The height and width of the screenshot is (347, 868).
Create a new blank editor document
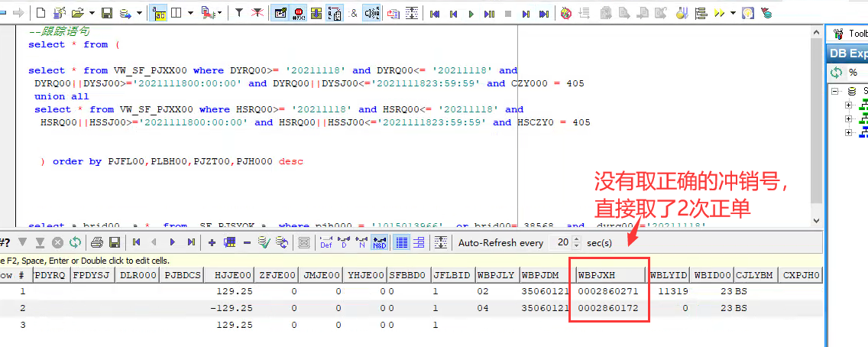[x=41, y=13]
